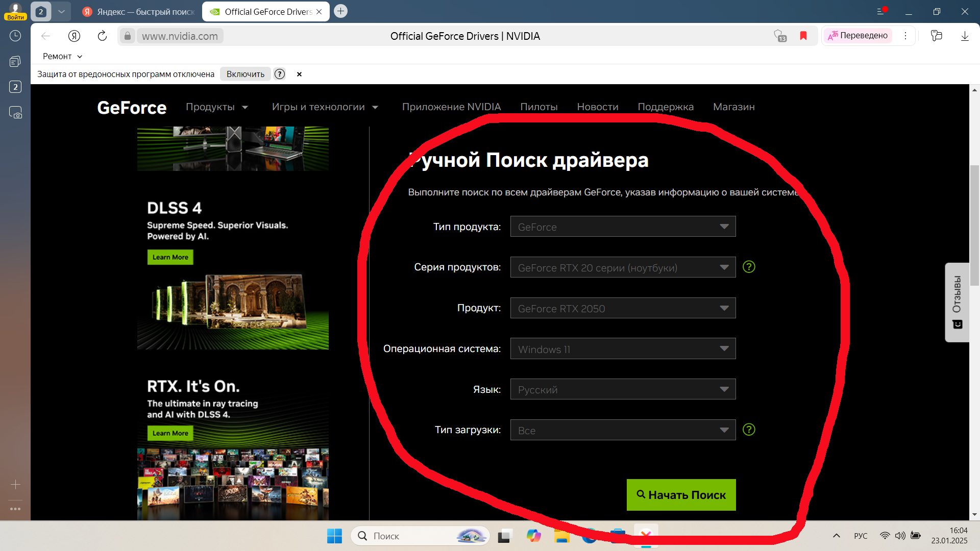Open the downloads icon in browser toolbar
980x551 pixels.
(x=965, y=36)
